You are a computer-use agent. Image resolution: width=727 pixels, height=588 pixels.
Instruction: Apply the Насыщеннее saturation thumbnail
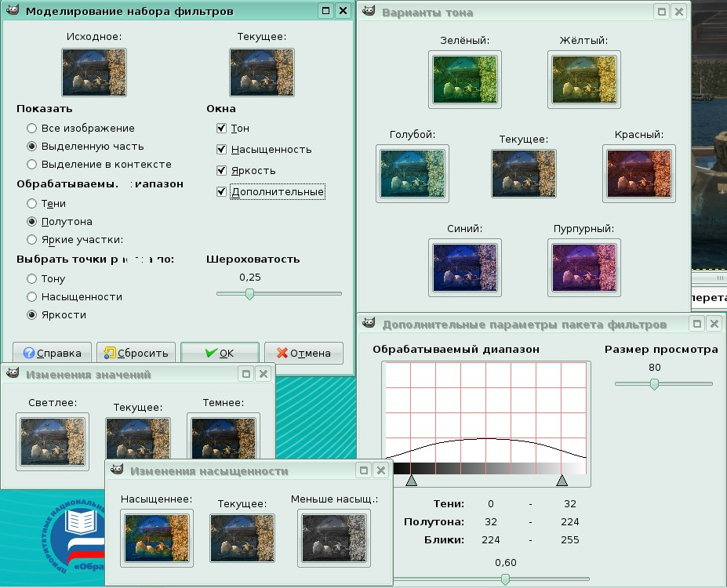point(157,539)
